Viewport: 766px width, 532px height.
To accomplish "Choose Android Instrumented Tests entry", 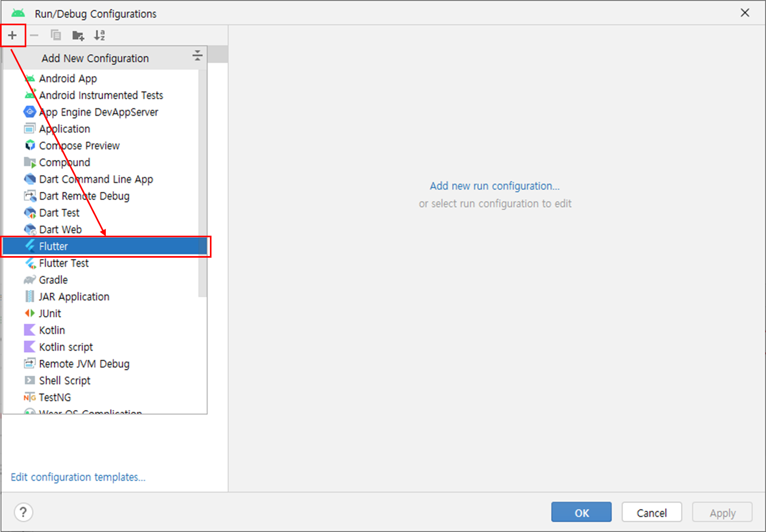I will (x=100, y=95).
